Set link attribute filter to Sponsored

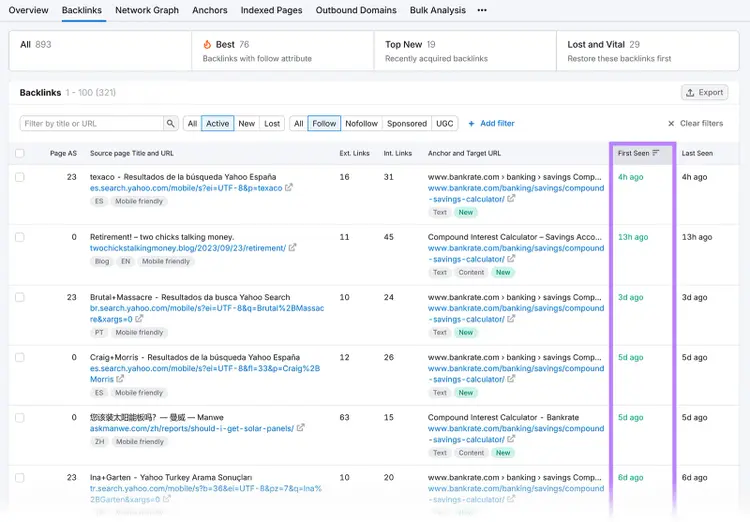coord(407,123)
